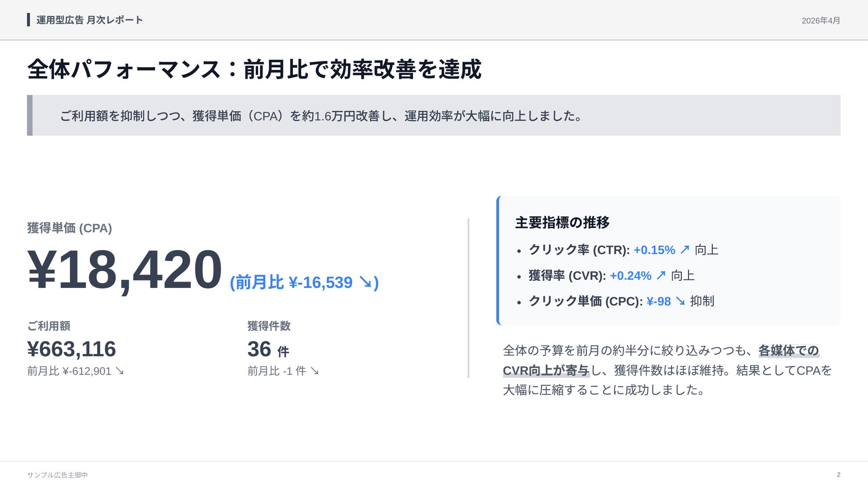Click the bullet point before クリック率 (CTR)
The height and width of the screenshot is (488, 868).
[519, 251]
